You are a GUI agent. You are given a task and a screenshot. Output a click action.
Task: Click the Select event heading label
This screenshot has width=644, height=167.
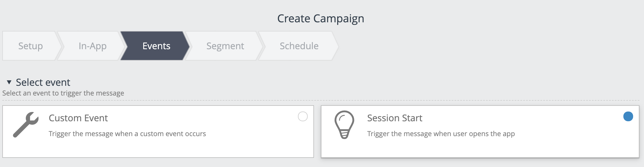(x=43, y=82)
